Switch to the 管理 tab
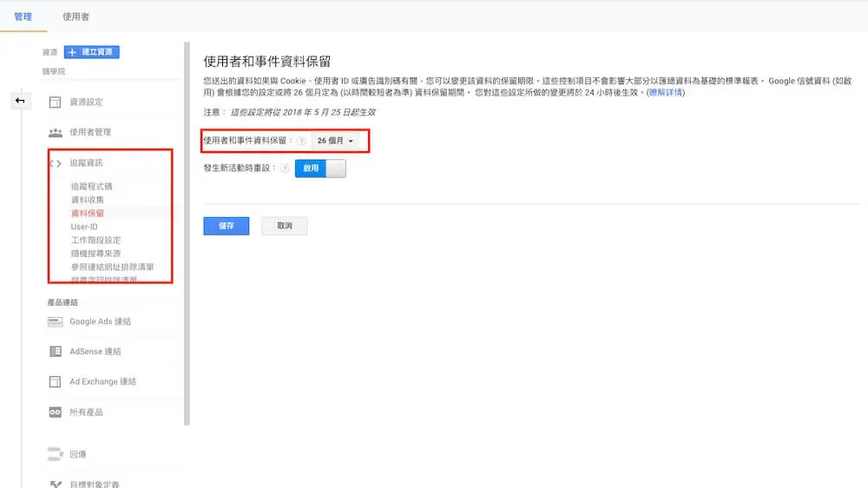868x488 pixels. [23, 16]
